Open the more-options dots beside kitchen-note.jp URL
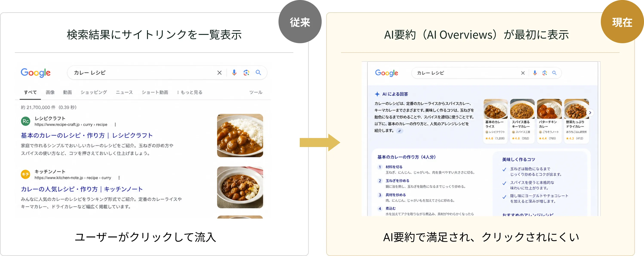The image size is (644, 256). tap(119, 178)
